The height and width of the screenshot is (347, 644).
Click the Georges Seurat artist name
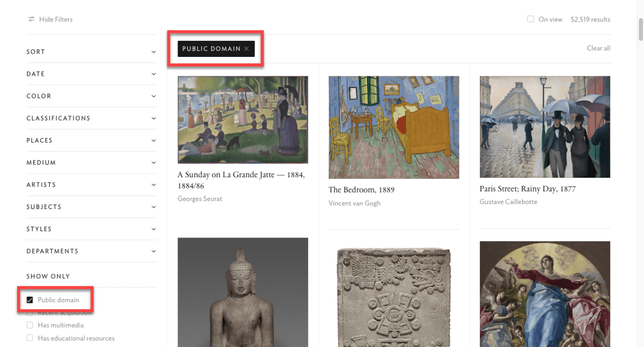(x=200, y=199)
